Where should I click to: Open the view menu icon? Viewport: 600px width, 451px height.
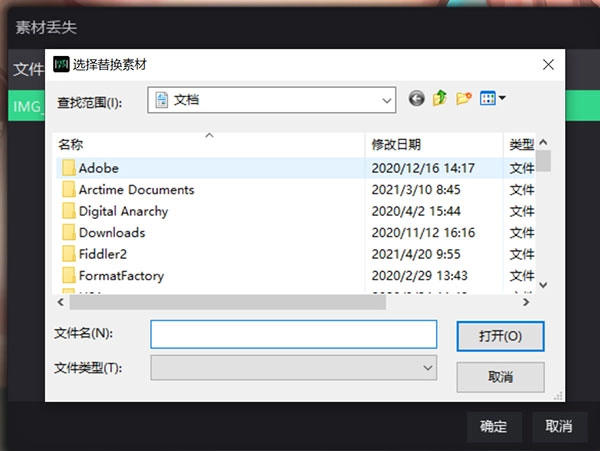(492, 99)
